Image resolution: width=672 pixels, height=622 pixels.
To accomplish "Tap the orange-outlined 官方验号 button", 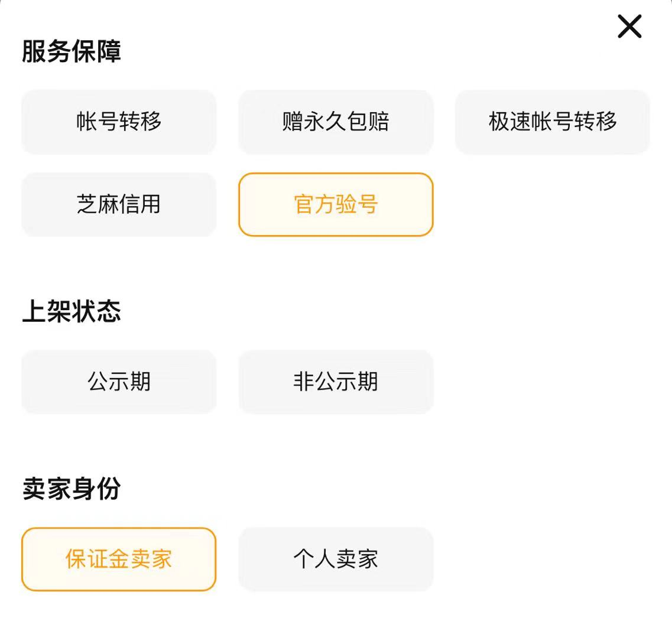I will click(336, 204).
